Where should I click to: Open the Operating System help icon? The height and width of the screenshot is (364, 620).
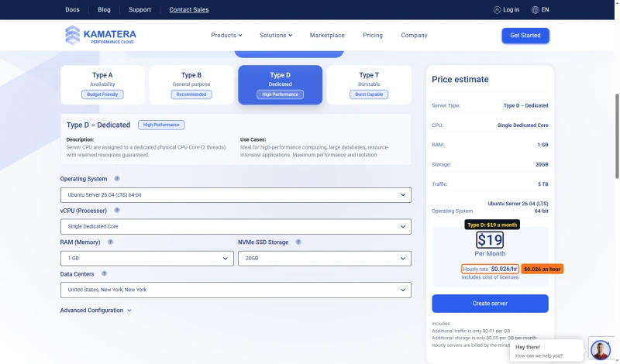pyautogui.click(x=117, y=179)
